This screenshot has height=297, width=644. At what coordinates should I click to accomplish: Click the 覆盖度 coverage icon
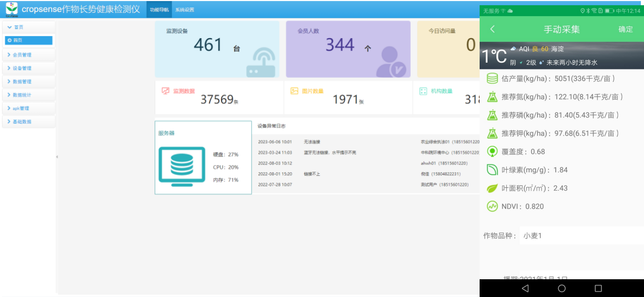[492, 152]
